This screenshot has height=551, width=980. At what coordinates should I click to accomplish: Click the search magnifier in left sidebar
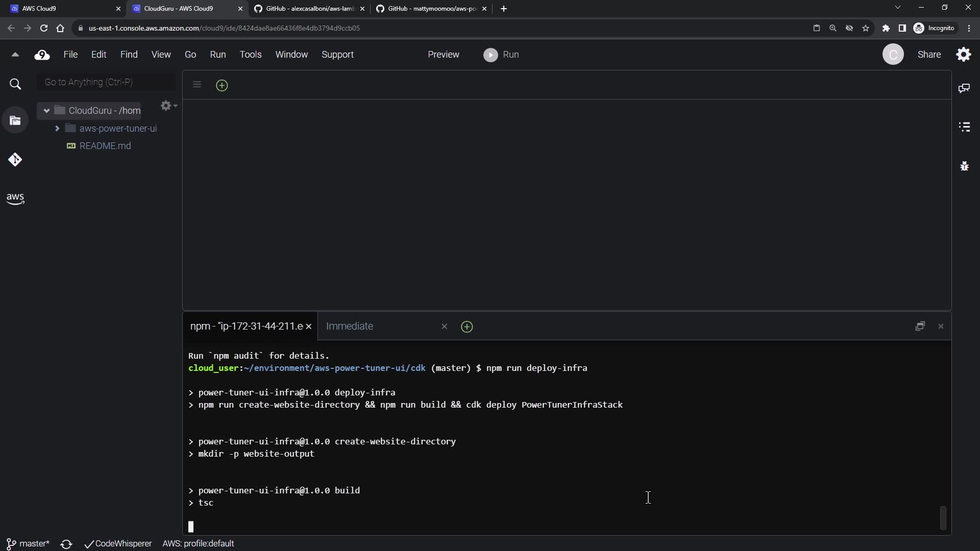click(x=15, y=84)
